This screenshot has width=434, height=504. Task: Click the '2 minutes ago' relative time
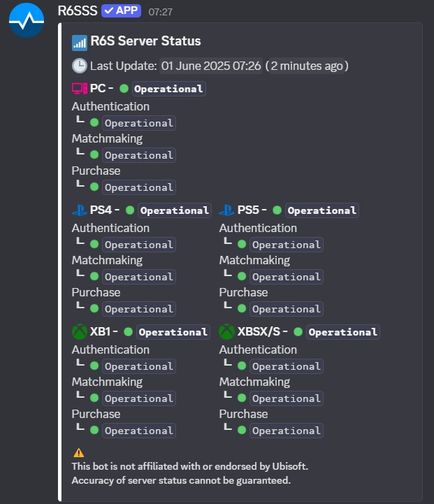(x=307, y=66)
